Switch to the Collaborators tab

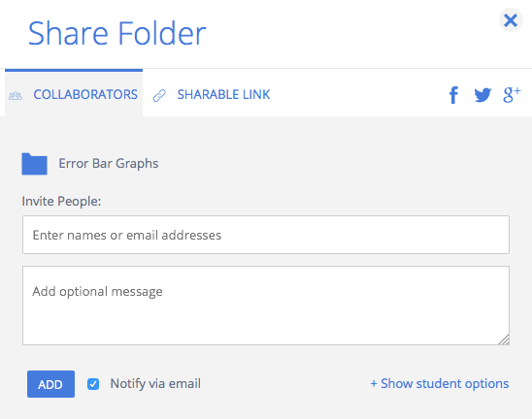coord(74,93)
